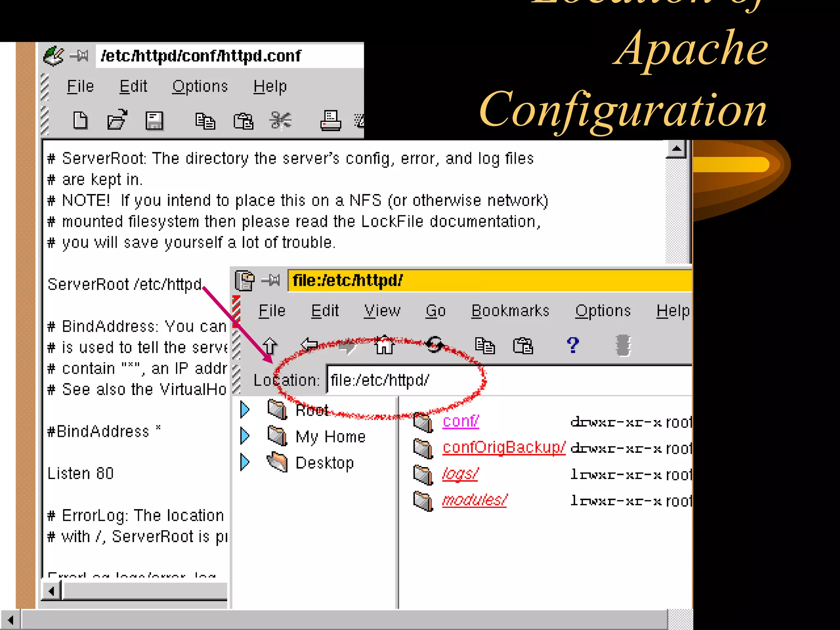Click the /etc/httpd/conf/httpd.conf title bar
The image size is (840, 630).
click(230, 56)
